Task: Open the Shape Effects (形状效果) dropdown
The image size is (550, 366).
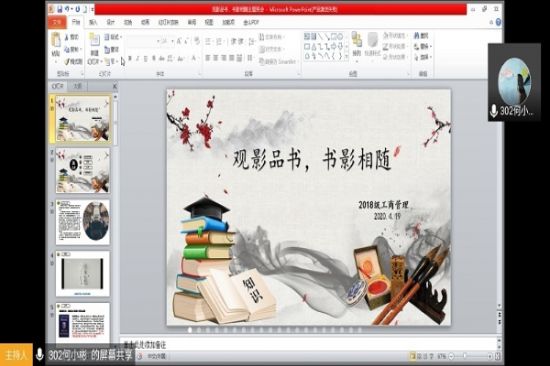Action: tap(395, 56)
